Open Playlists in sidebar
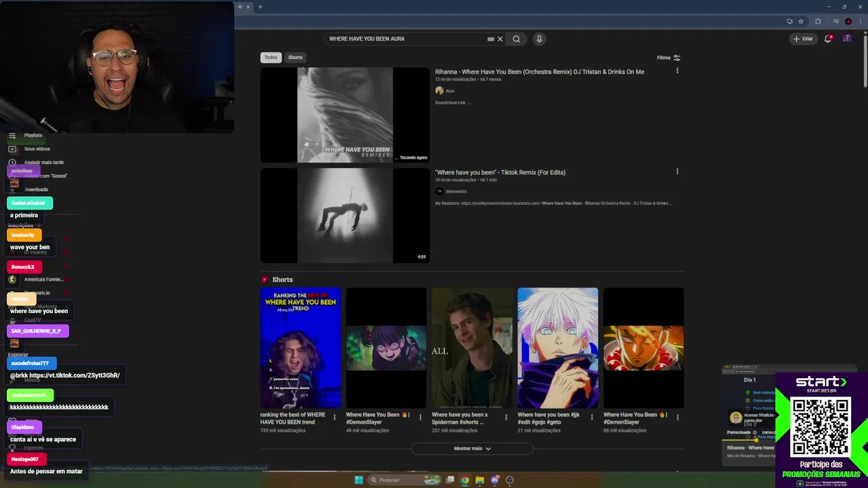This screenshot has height=488, width=868. click(x=33, y=136)
